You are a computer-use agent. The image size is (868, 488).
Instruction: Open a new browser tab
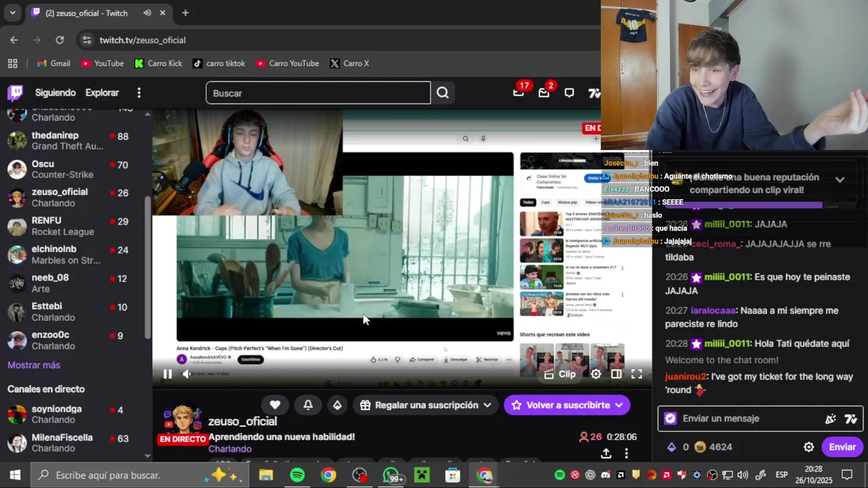coord(185,13)
